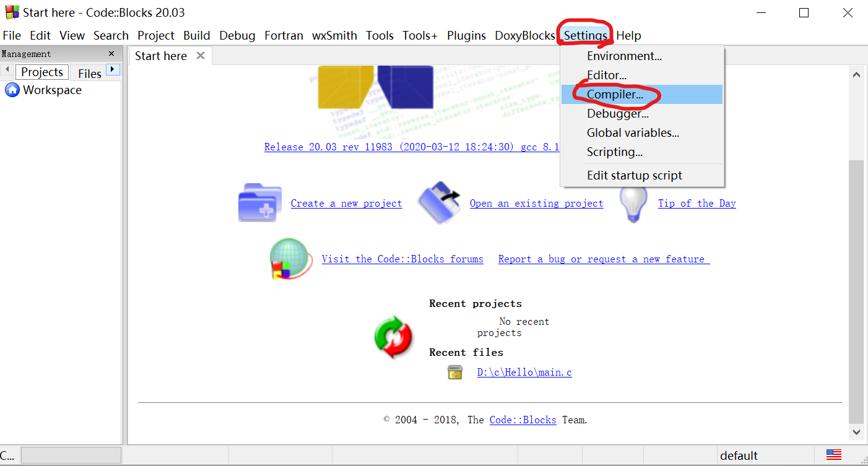868x466 pixels.
Task: Click the No recent projects text
Action: click(513, 327)
